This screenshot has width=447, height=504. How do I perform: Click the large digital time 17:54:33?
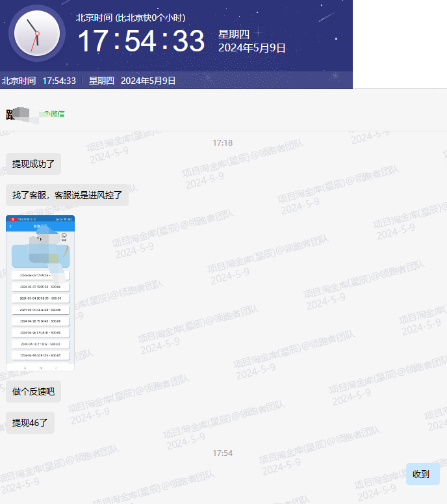[141, 42]
